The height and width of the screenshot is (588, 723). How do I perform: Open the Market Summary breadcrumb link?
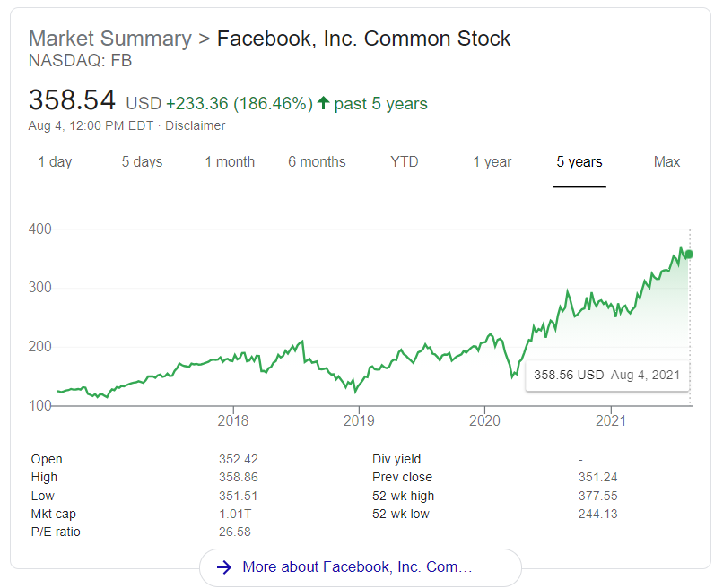(110, 39)
